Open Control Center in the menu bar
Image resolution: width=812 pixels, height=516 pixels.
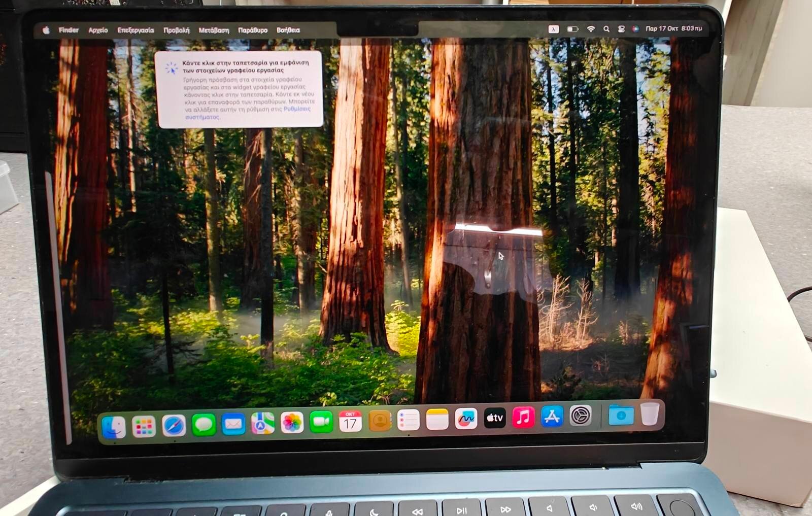point(621,29)
